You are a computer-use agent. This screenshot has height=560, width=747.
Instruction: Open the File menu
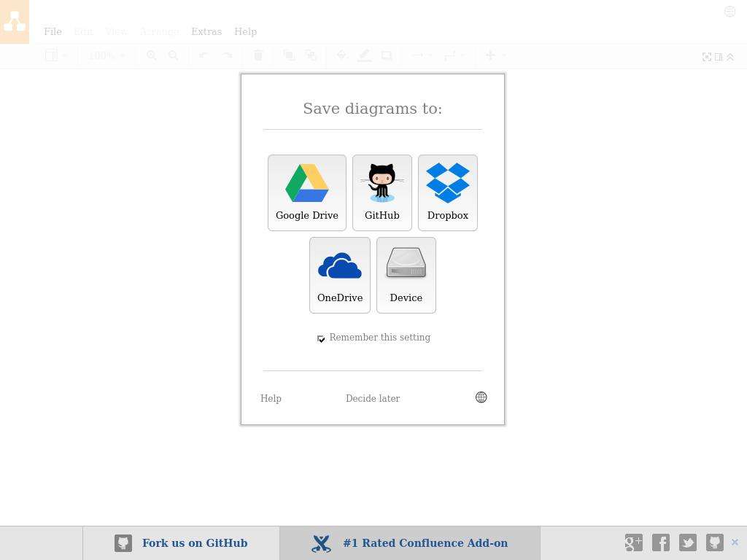point(53,31)
